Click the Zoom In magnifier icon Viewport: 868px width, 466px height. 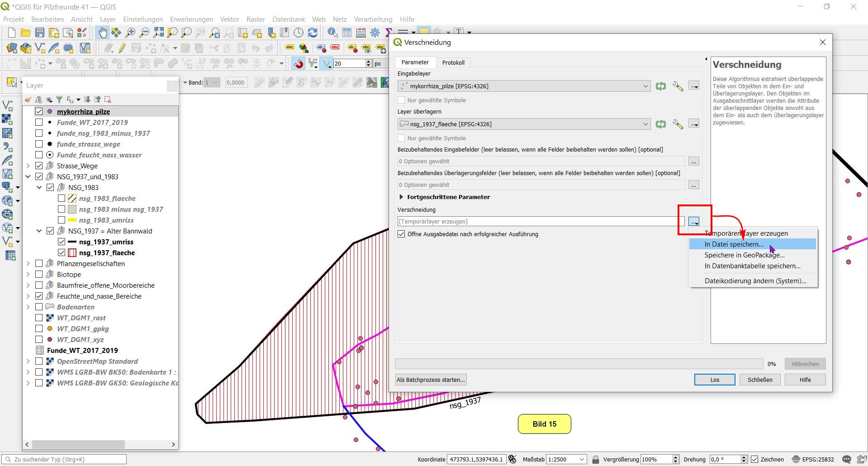pos(130,33)
